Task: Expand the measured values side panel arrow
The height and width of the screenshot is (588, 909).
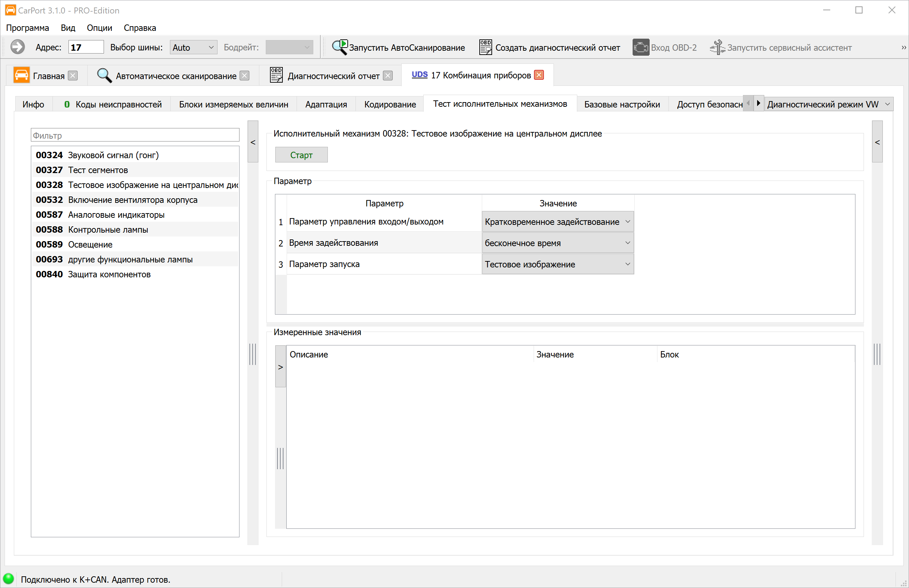Action: tap(280, 367)
